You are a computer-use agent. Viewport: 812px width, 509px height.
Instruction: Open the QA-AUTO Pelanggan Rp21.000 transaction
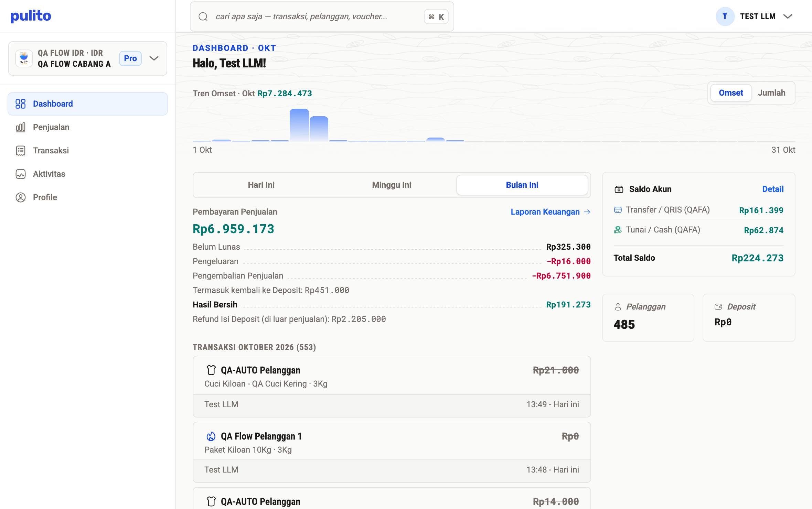point(392,387)
